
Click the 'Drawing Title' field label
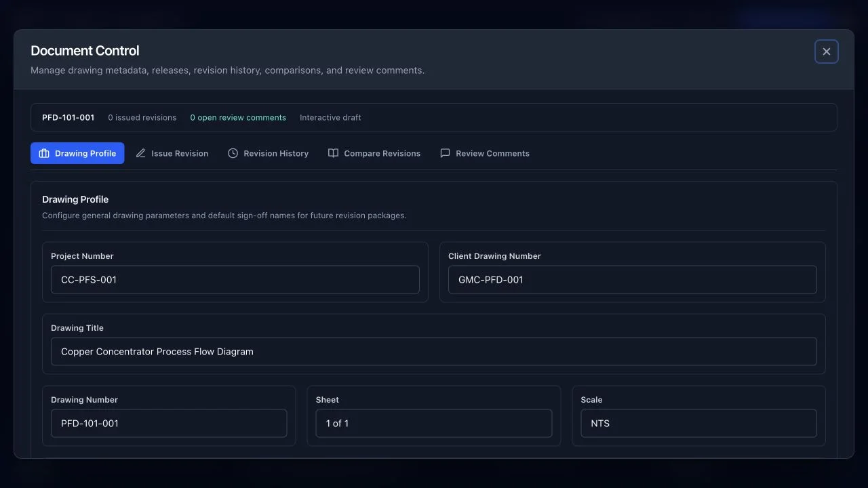click(x=77, y=328)
